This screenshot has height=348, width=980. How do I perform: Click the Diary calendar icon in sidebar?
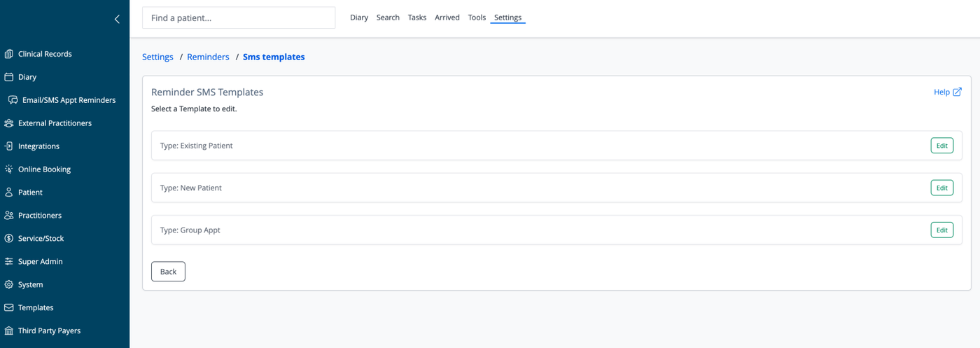(9, 77)
